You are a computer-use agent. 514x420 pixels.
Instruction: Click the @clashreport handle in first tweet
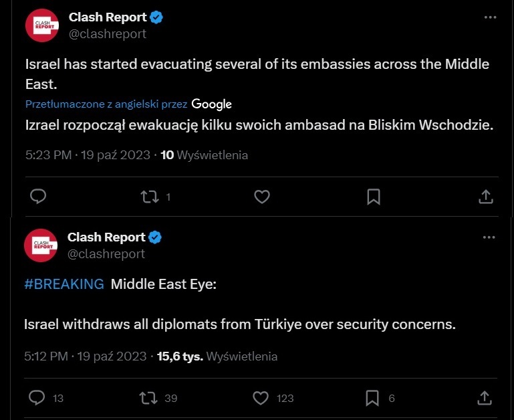(107, 34)
